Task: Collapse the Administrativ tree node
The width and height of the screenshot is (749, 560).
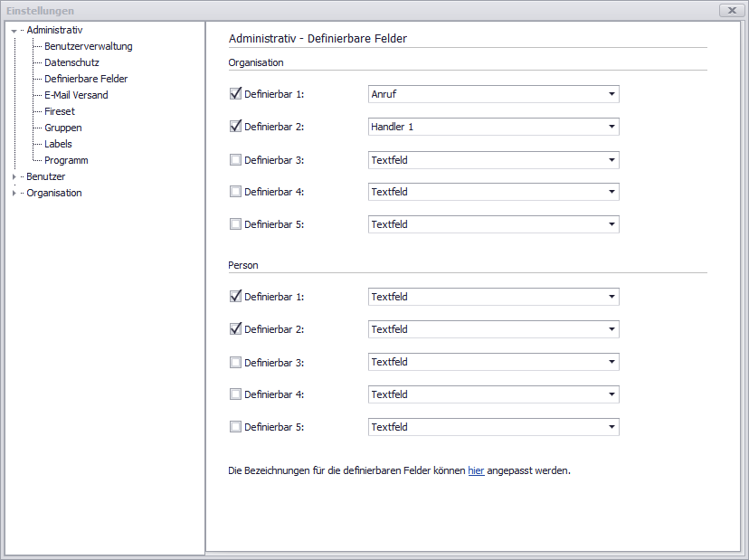Action: pos(14,31)
